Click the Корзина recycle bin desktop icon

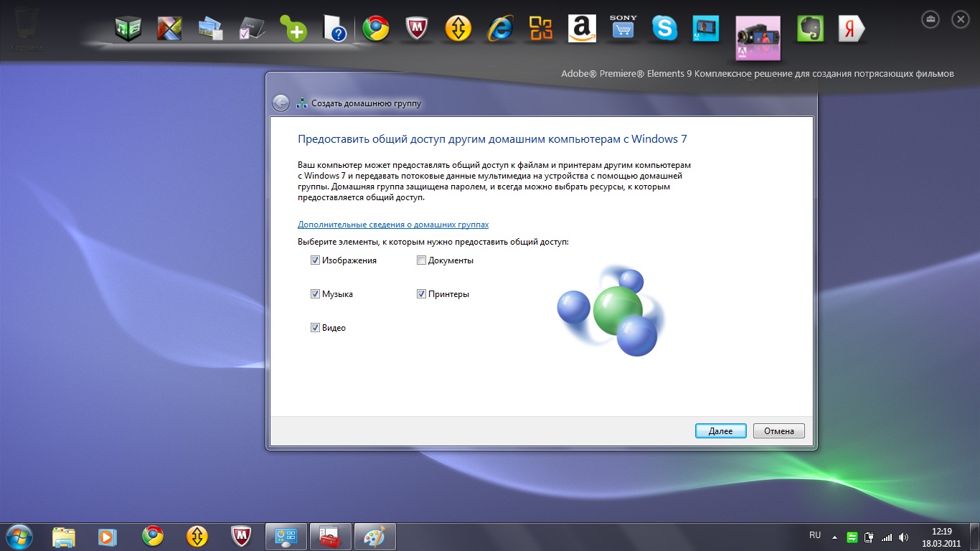26,30
